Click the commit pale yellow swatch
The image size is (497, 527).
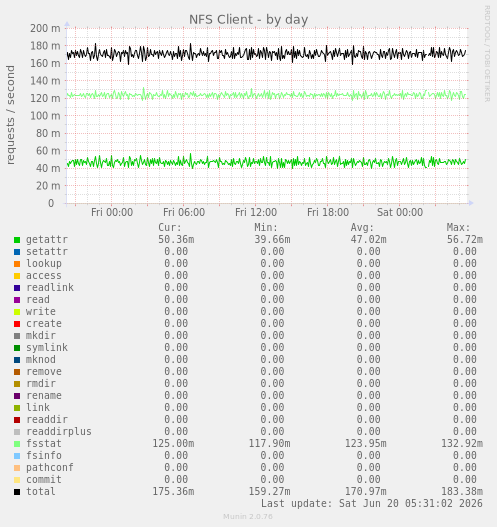17,480
